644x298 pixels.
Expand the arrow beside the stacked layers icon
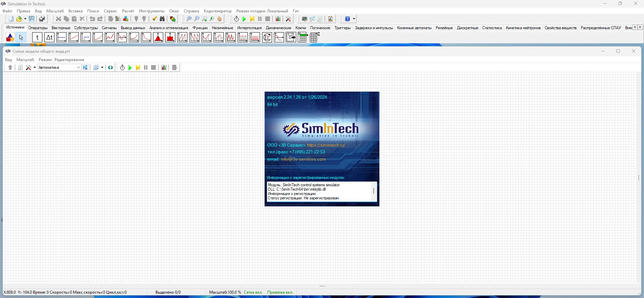point(102,67)
